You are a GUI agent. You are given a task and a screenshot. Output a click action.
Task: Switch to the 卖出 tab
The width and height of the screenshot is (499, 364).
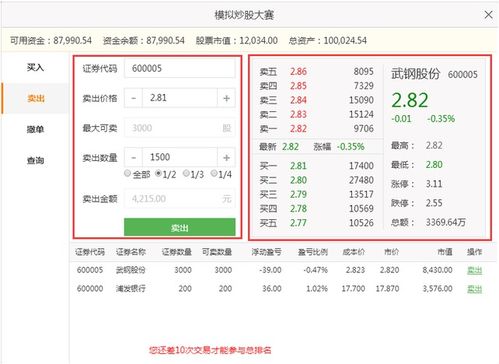coord(35,98)
